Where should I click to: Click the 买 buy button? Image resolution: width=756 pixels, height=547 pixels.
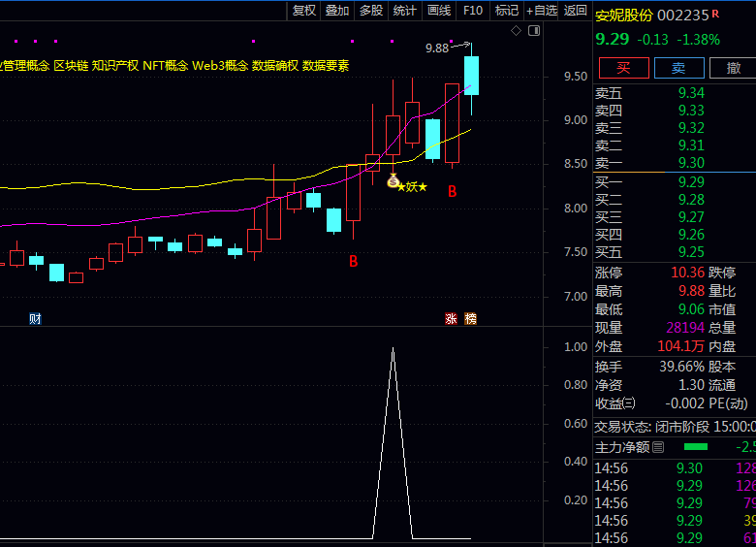(623, 68)
